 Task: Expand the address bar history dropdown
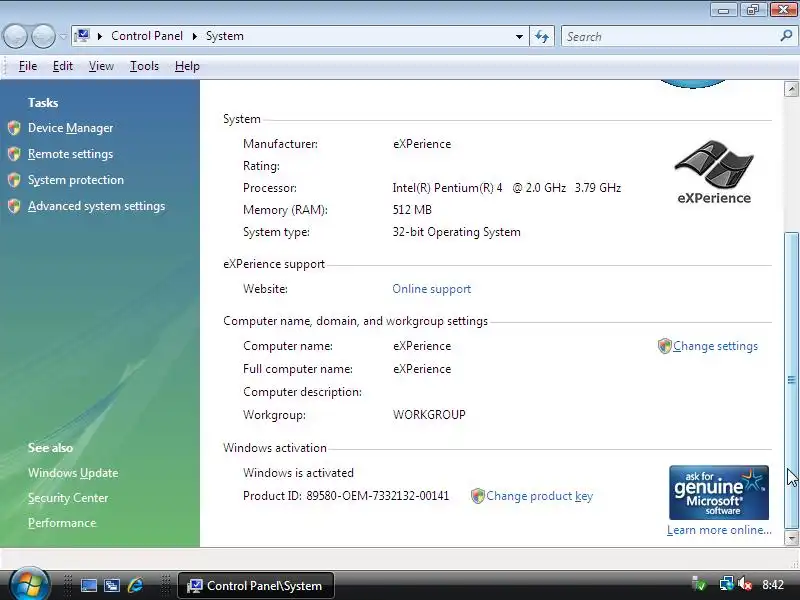(519, 37)
